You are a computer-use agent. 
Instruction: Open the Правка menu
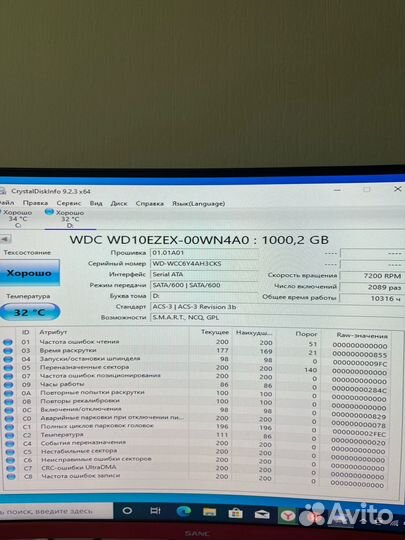35,203
